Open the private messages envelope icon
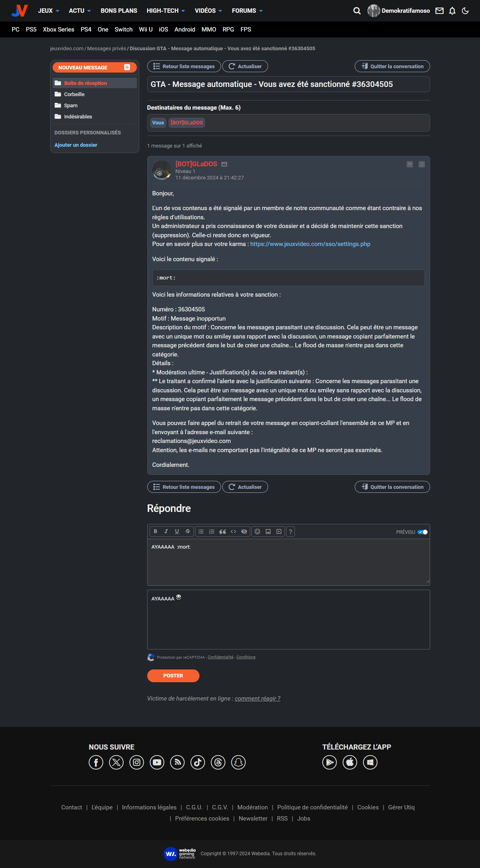 coord(439,11)
